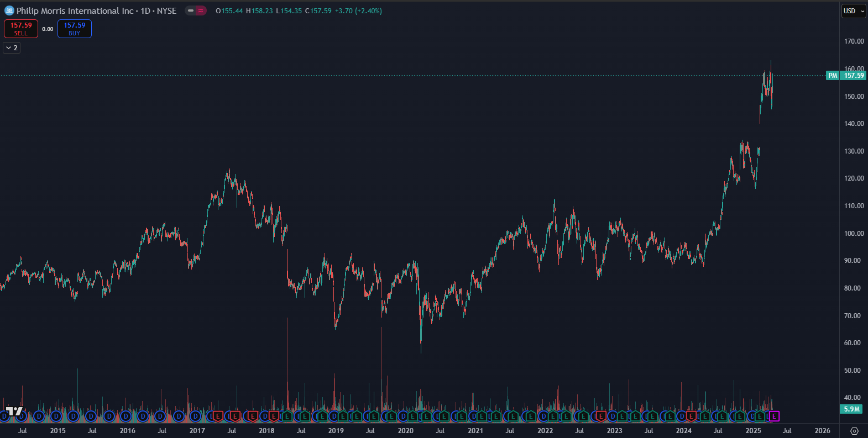Click the 0.00 spread value between Sell and Buy
The width and height of the screenshot is (868, 438).
pyautogui.click(x=48, y=29)
